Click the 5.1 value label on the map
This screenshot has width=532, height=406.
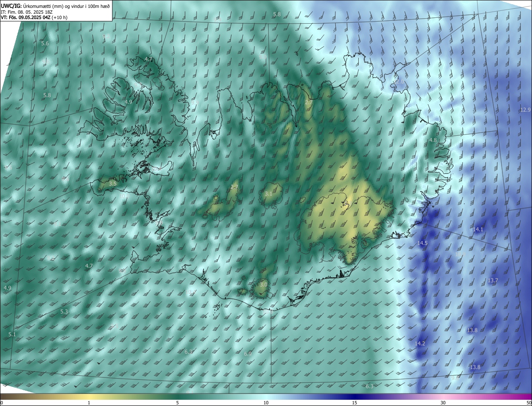click(12, 334)
